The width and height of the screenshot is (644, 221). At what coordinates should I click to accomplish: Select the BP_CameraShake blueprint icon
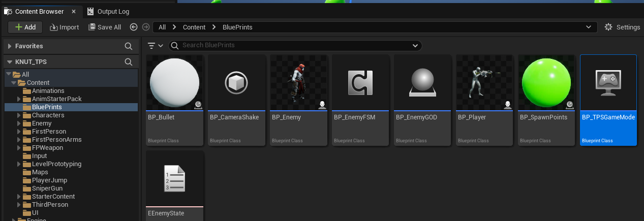(x=237, y=82)
